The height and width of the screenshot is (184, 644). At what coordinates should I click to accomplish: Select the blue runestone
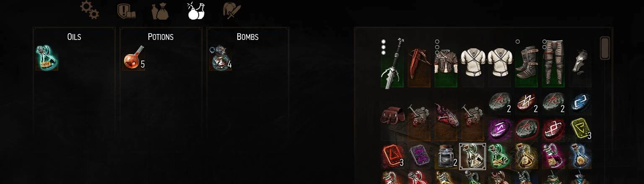click(581, 102)
